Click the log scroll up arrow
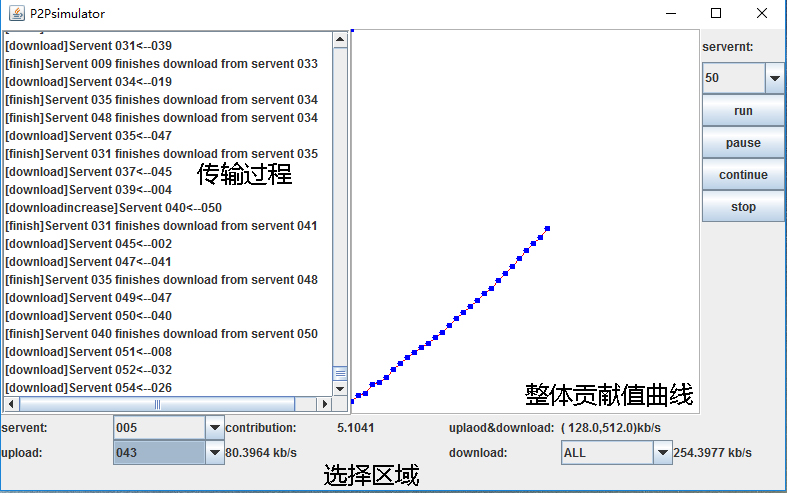Image resolution: width=787 pixels, height=493 pixels. [x=340, y=39]
